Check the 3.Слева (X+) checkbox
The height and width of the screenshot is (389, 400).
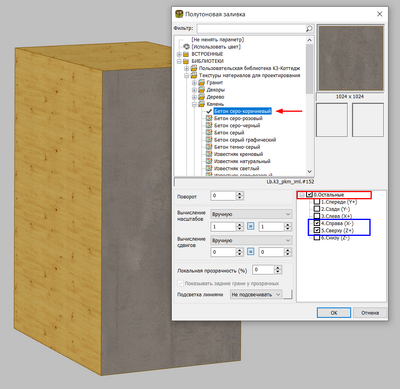tap(317, 216)
